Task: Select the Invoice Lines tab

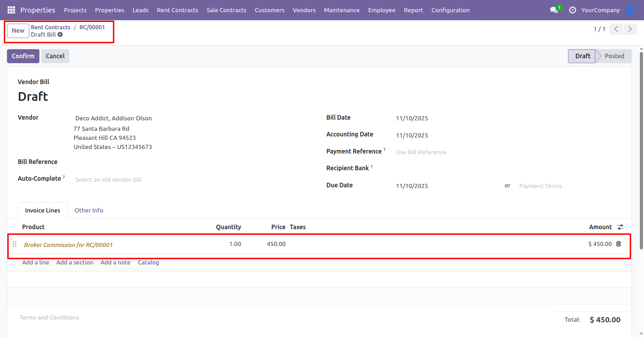Action: pos(43,210)
